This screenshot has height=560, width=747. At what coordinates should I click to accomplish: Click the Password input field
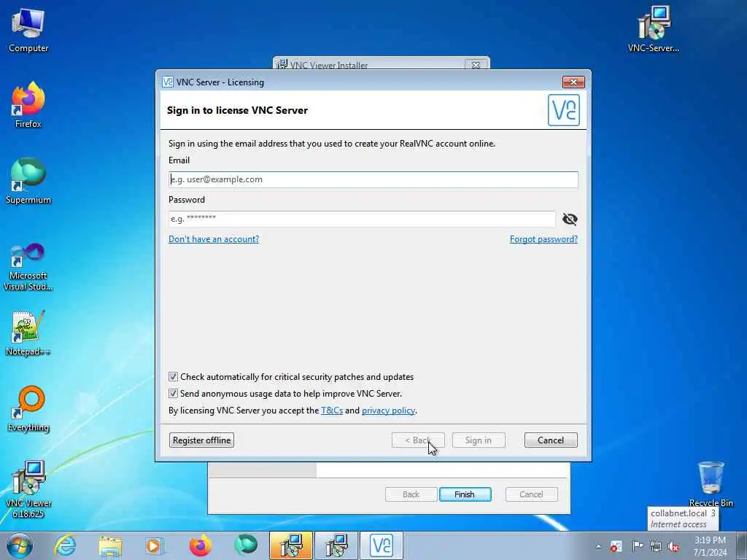click(x=362, y=219)
